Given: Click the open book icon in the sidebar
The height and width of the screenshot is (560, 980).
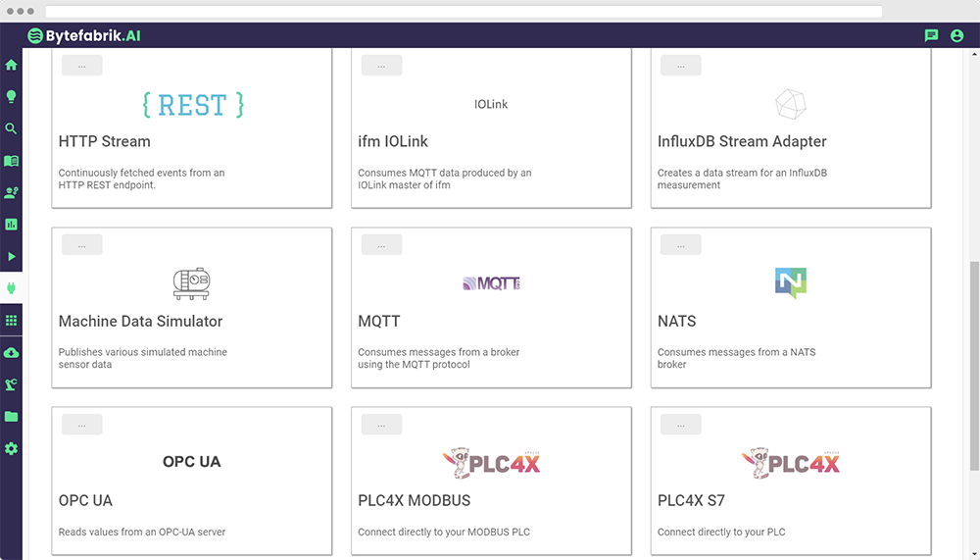Looking at the screenshot, I should tap(12, 161).
